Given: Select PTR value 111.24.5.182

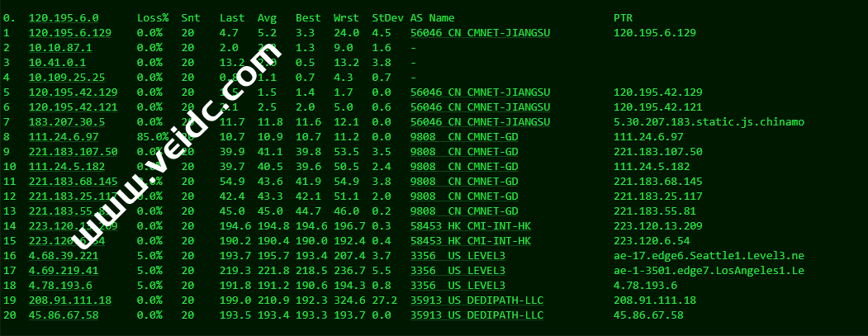Looking at the screenshot, I should coord(652,167).
